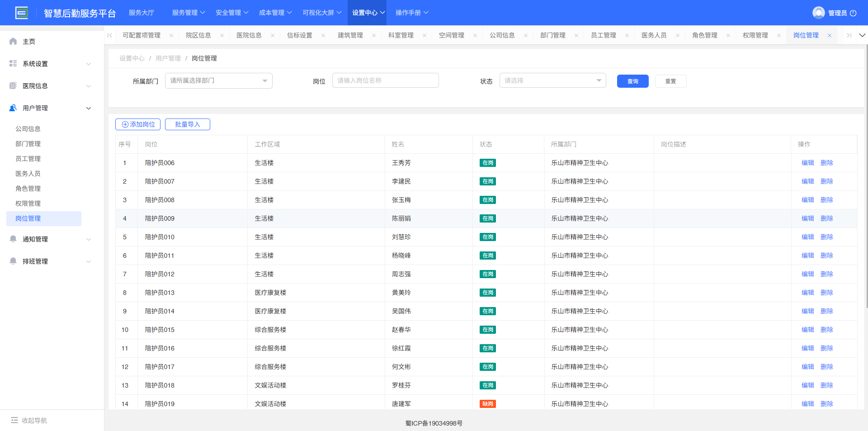Open the 服务管理 top menu
868x431 pixels.
(189, 13)
